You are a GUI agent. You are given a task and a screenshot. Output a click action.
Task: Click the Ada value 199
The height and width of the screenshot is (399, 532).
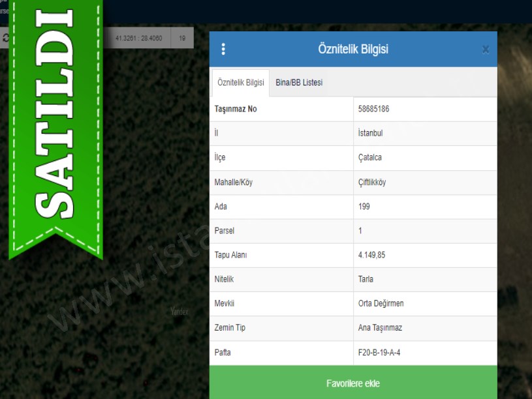[364, 207]
